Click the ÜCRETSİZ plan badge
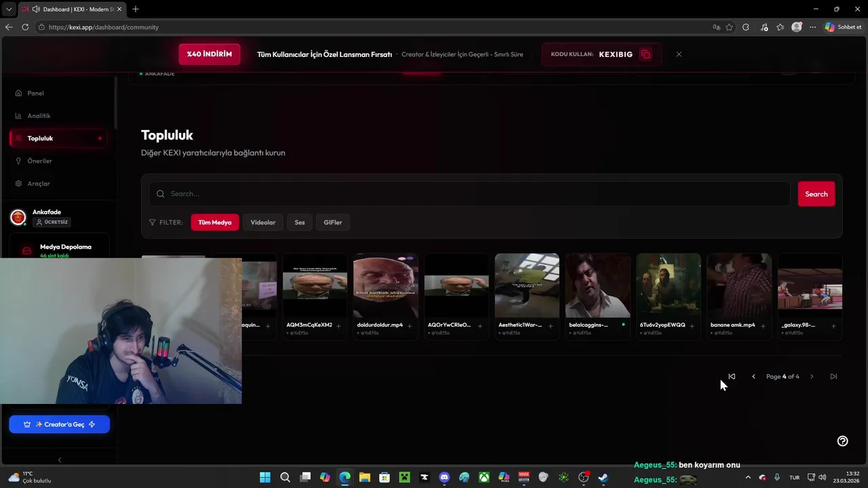868x488 pixels. [x=52, y=222]
